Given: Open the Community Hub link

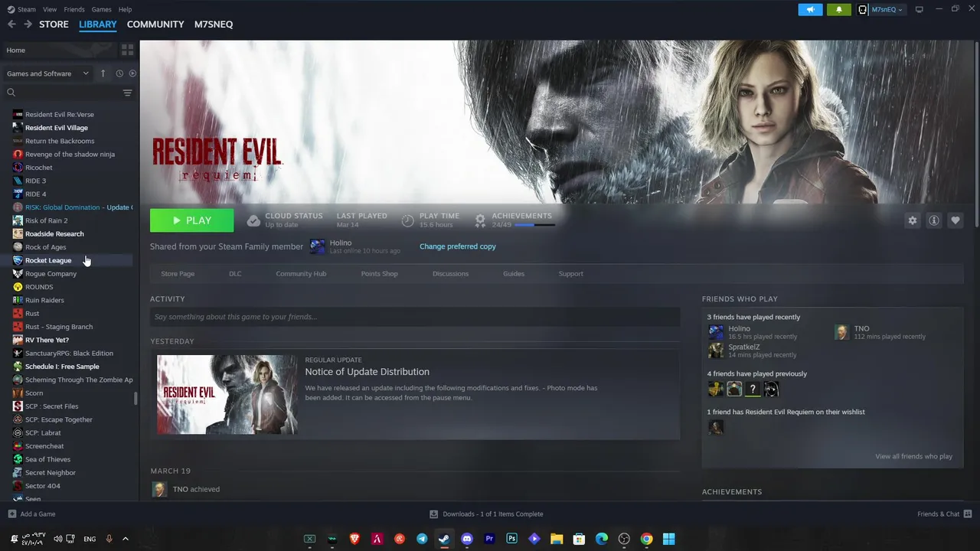Looking at the screenshot, I should [301, 274].
